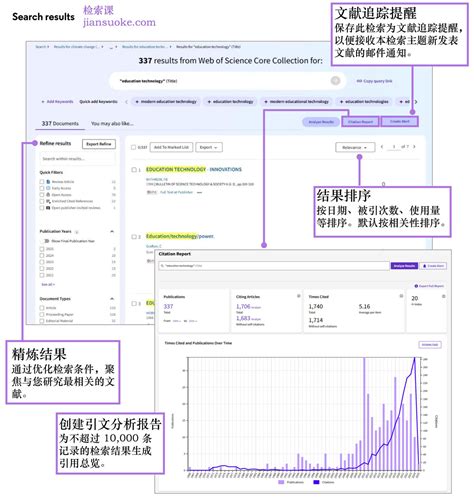This screenshot has height=500, width=474.
Task: Click the Export Full Report icon in Citation Report
Action: tap(416, 286)
